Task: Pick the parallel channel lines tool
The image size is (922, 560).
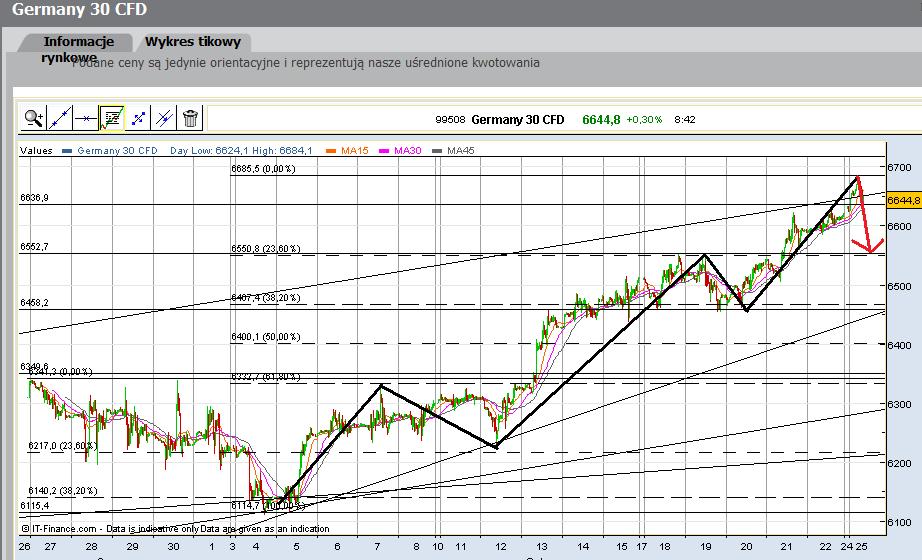Action: click(x=164, y=118)
